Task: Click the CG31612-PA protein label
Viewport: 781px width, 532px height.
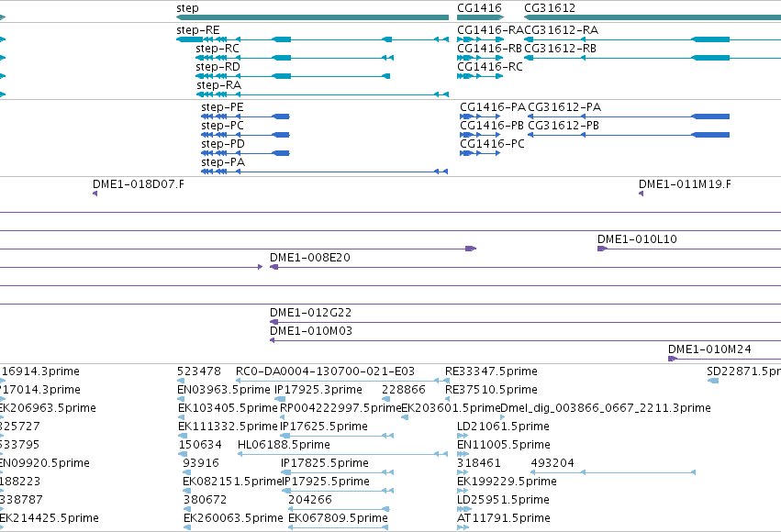Action: pos(564,107)
